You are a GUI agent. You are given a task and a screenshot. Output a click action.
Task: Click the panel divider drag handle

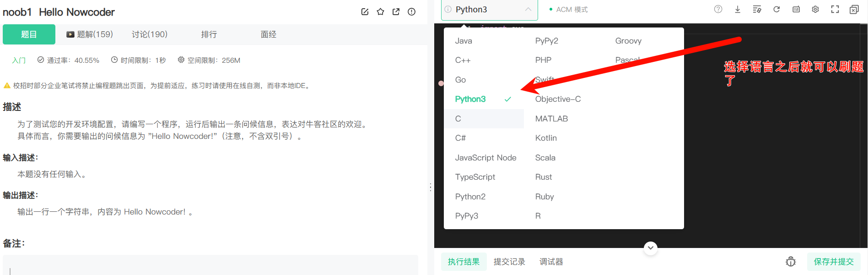(431, 187)
